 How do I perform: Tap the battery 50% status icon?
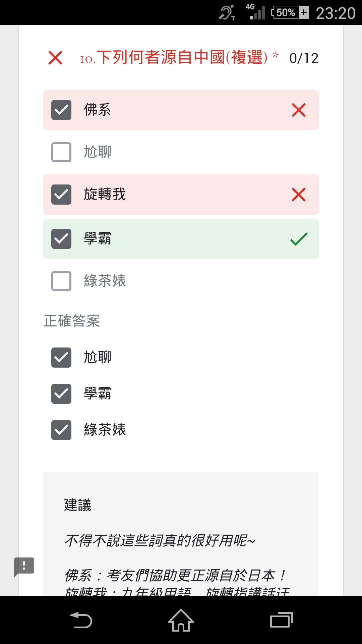[290, 13]
